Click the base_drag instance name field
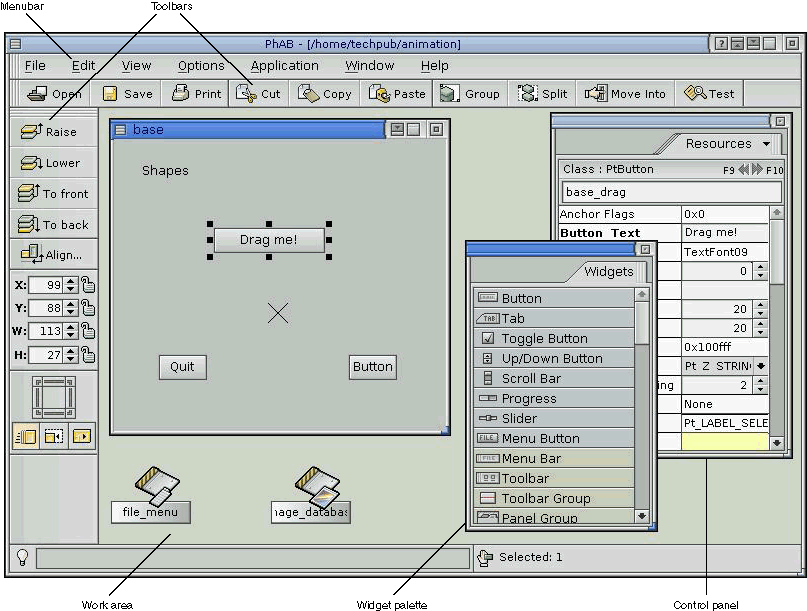The width and height of the screenshot is (807, 611). point(671,192)
